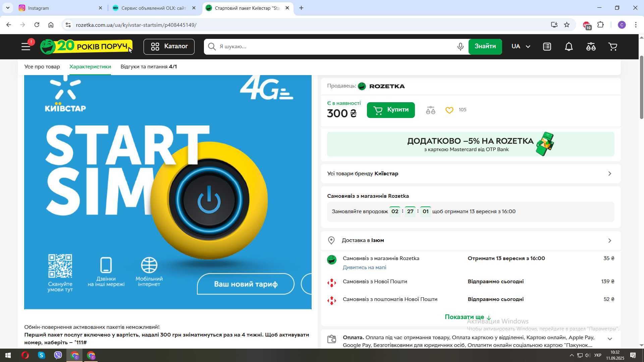Image resolution: width=644 pixels, height=362 pixels.
Task: Activate the voice search microphone icon
Action: pyautogui.click(x=461, y=47)
